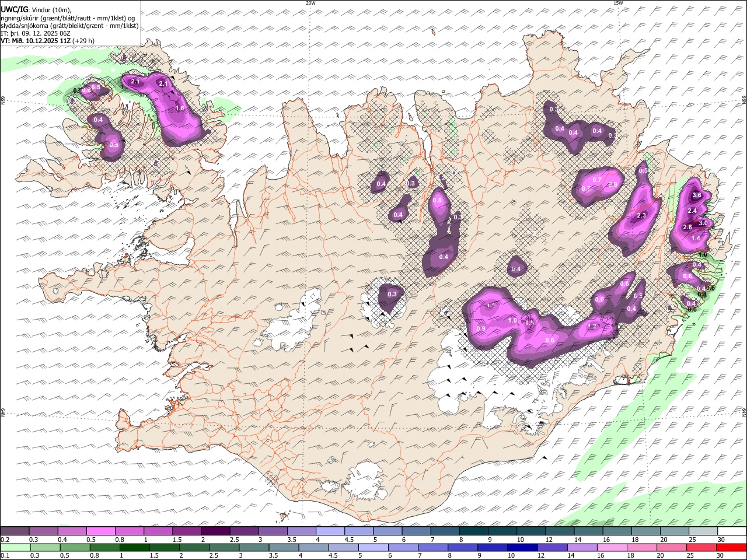Select the 'VT: Mið. 10.12.2025 11Z (+29 h)' line
747x560 pixels.
pos(48,41)
